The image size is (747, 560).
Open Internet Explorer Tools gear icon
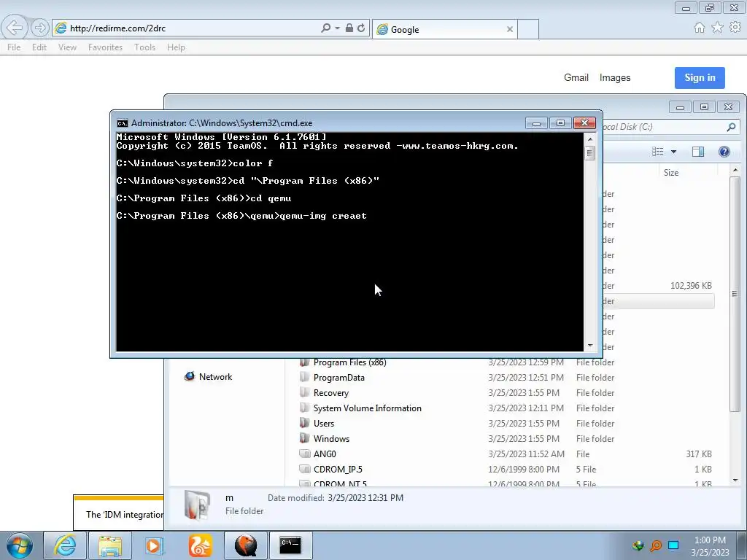click(x=735, y=28)
